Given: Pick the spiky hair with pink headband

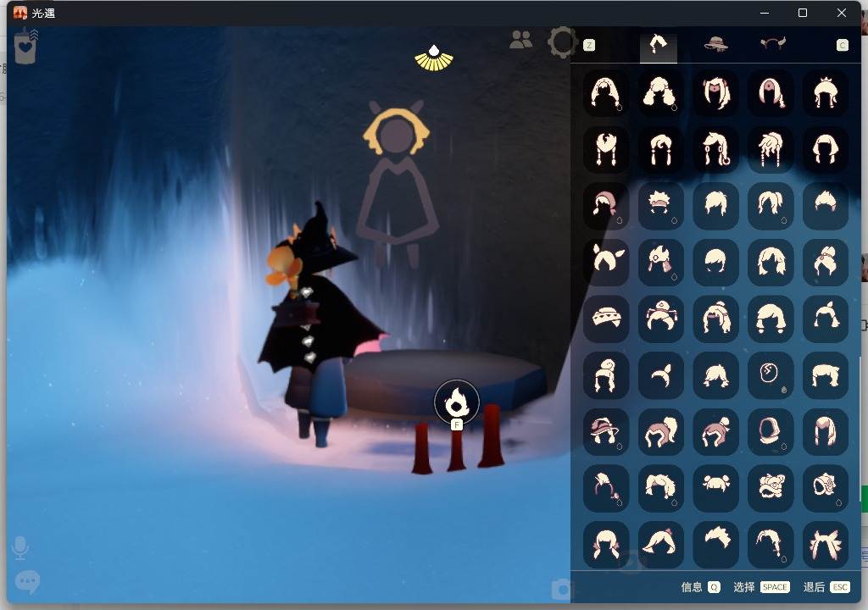Looking at the screenshot, I should 660,206.
